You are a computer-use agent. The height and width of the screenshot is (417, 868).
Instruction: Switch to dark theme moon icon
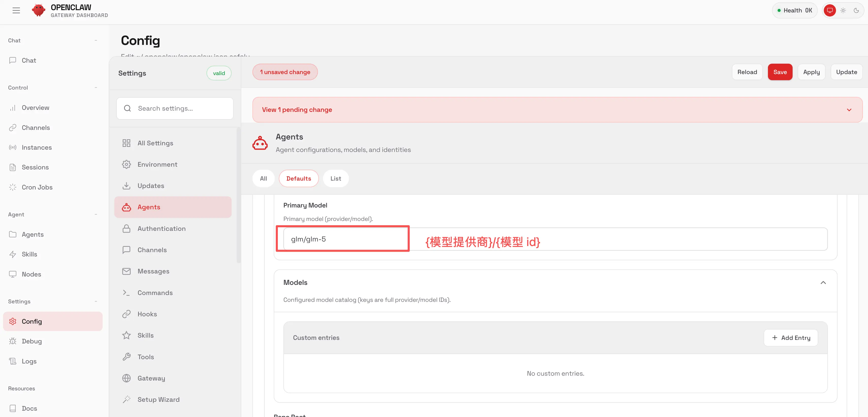pyautogui.click(x=856, y=10)
